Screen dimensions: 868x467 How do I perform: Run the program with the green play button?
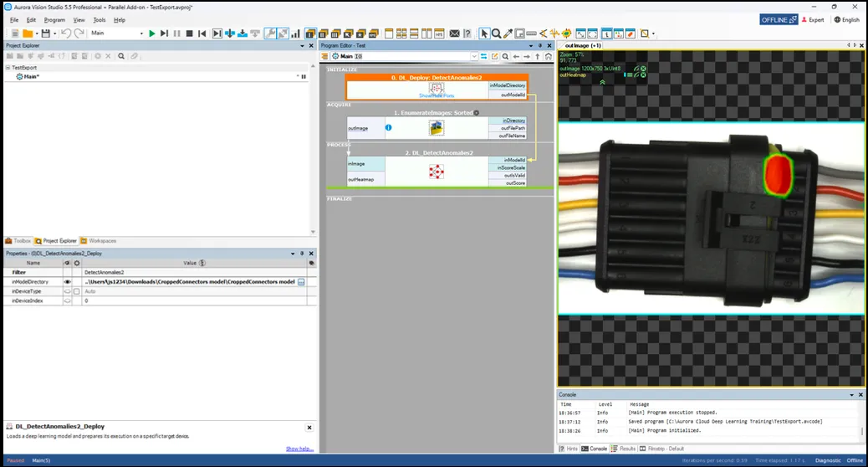151,33
